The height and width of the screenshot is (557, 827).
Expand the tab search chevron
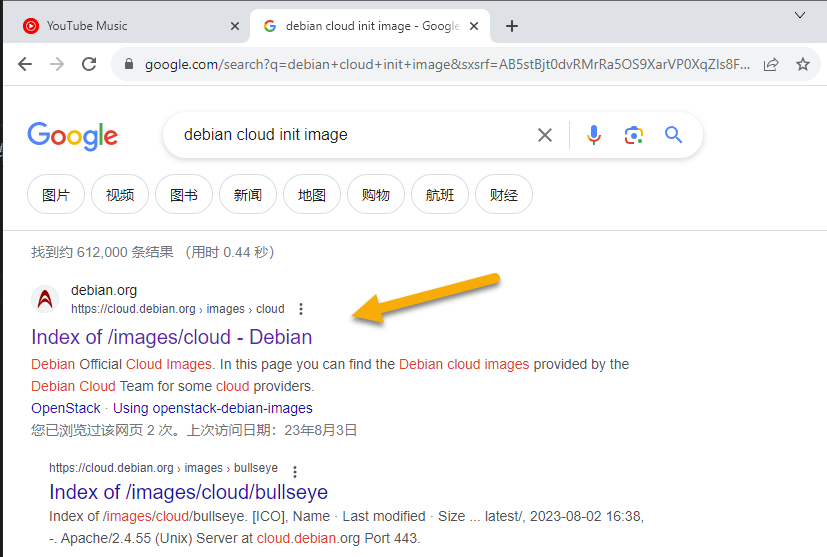[x=800, y=15]
